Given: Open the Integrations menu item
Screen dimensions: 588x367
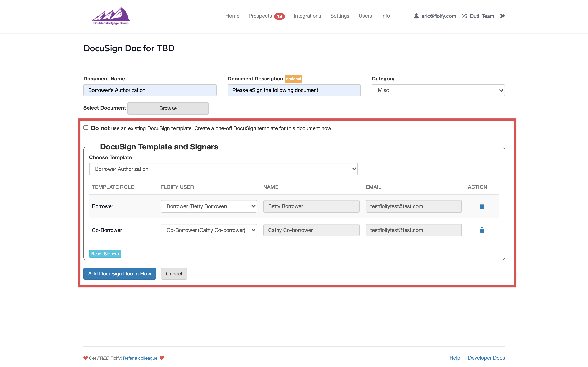Looking at the screenshot, I should click(x=307, y=16).
